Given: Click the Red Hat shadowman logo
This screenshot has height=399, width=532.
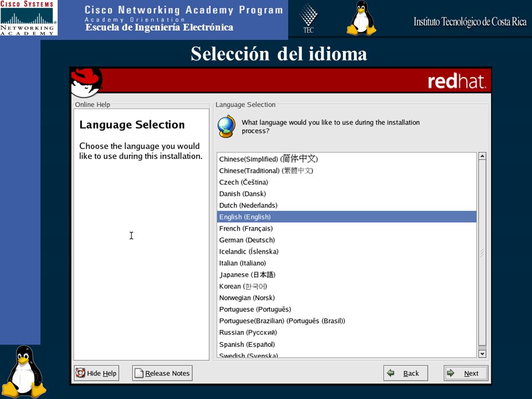Looking at the screenshot, I should point(86,82).
